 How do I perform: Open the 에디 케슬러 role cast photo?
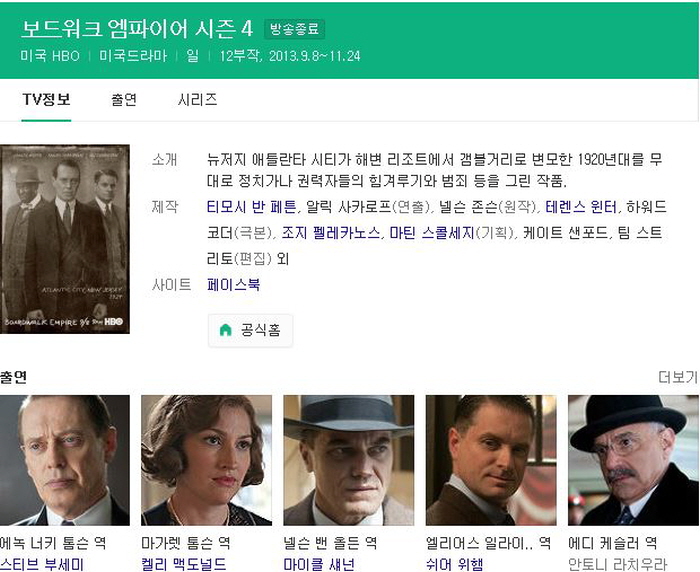[x=633, y=460]
